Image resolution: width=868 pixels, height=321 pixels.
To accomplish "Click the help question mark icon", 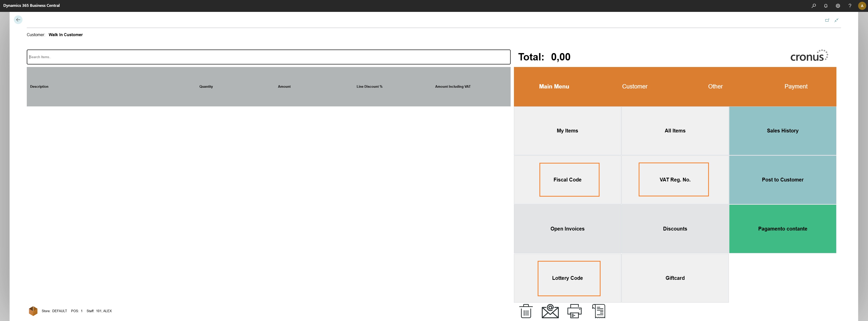I will [850, 6].
